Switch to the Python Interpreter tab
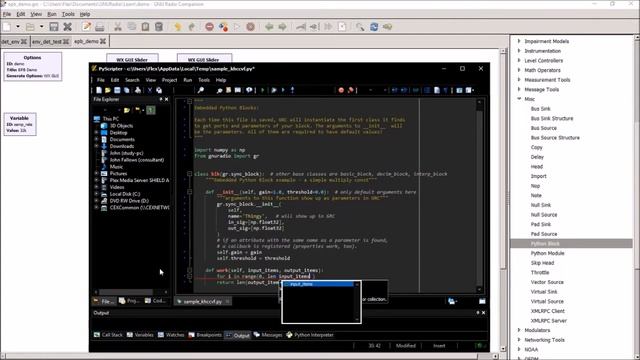 [x=310, y=335]
